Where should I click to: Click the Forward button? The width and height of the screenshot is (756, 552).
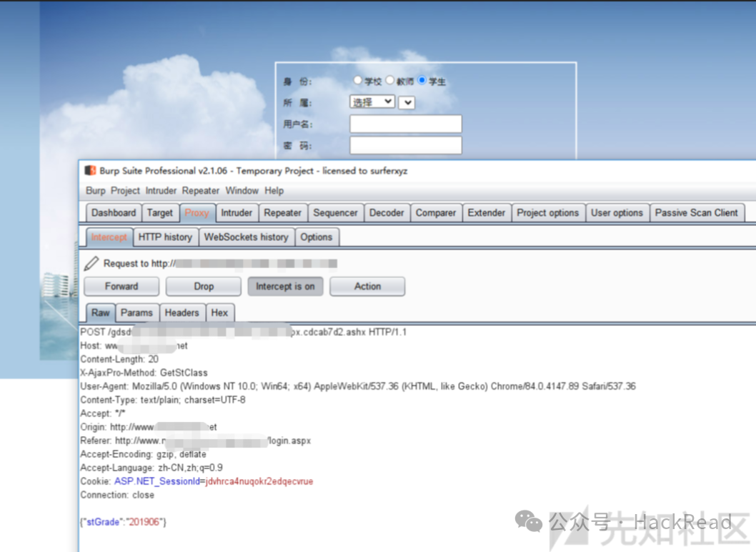pyautogui.click(x=121, y=286)
